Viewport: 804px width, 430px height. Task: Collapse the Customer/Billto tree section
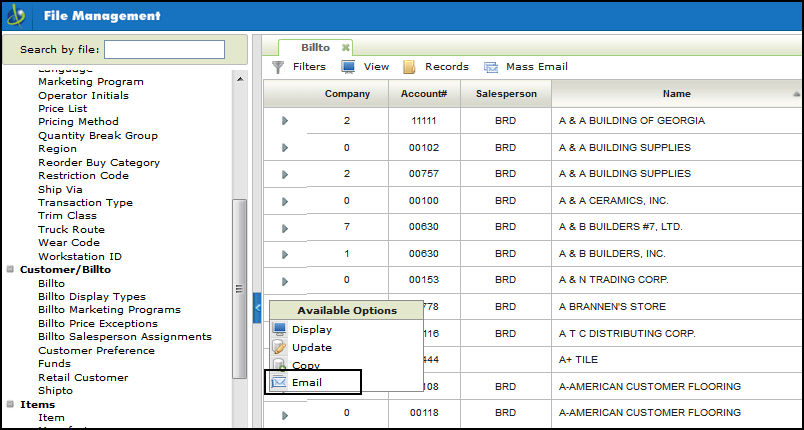[11, 270]
